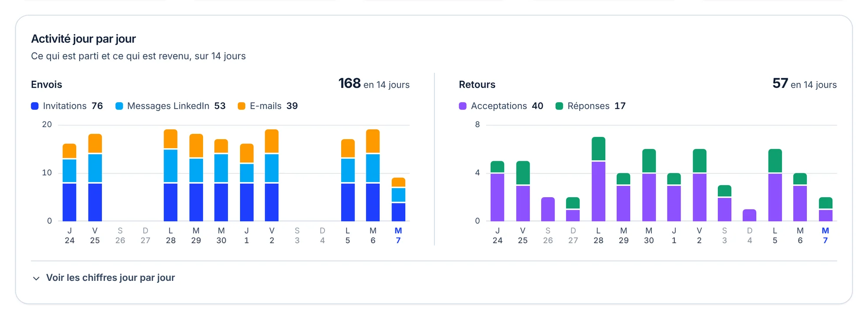
Task: Click the 'Activité jour par jour' heading
Action: pyautogui.click(x=83, y=39)
